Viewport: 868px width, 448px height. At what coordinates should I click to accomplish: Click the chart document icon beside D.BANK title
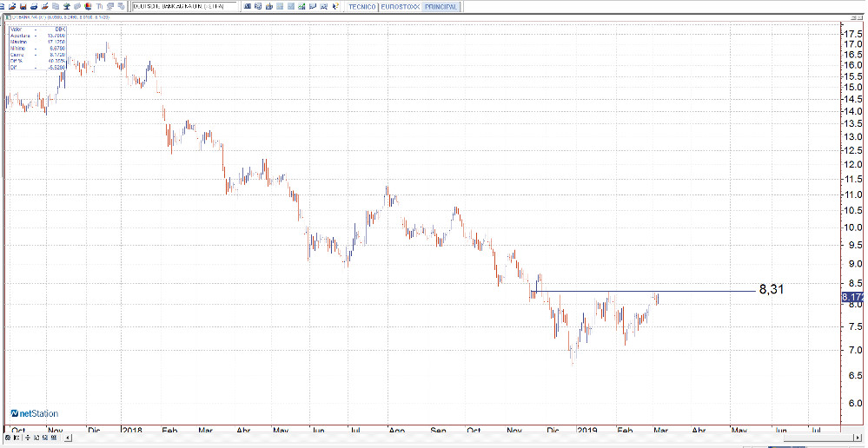click(8, 17)
